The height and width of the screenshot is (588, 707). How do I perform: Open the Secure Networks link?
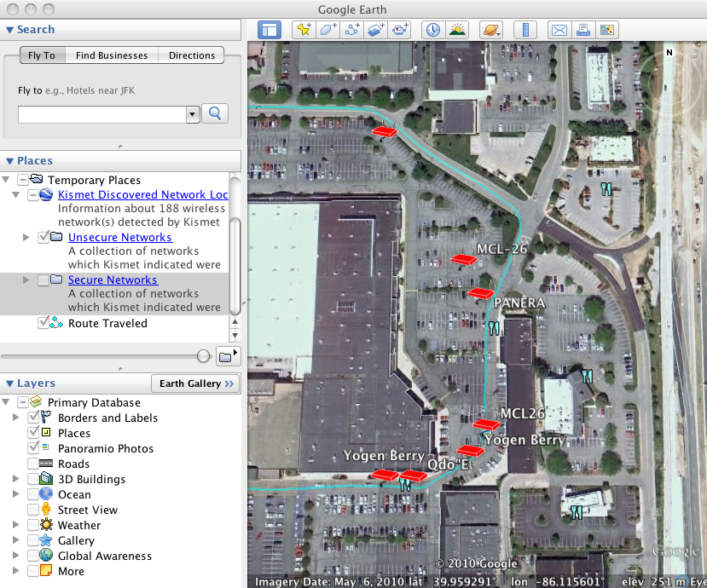[x=113, y=280]
